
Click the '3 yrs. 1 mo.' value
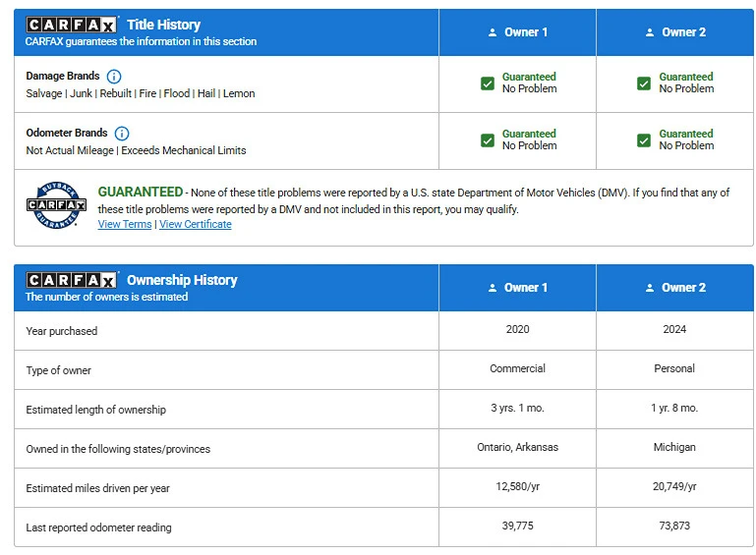point(518,408)
